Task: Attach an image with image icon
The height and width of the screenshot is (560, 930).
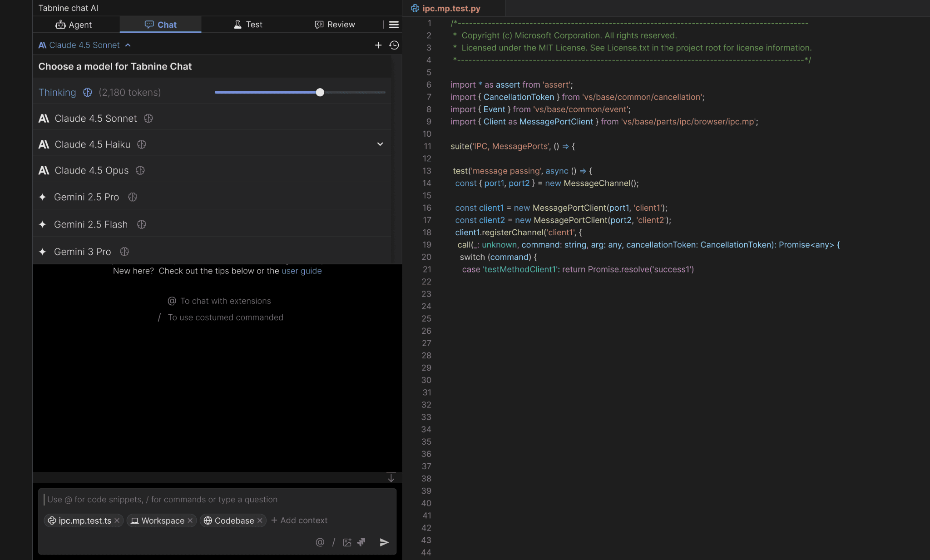Action: [347, 542]
